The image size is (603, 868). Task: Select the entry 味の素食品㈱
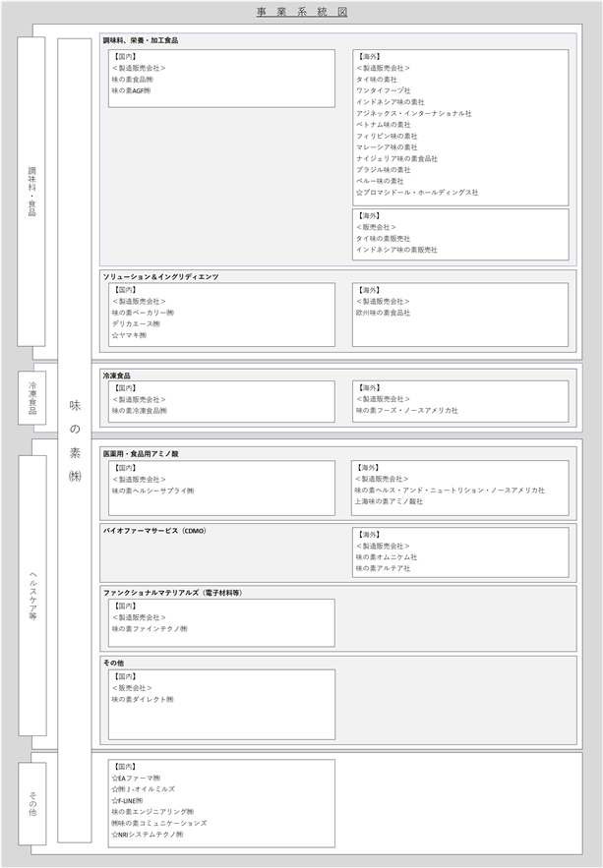[x=133, y=80]
